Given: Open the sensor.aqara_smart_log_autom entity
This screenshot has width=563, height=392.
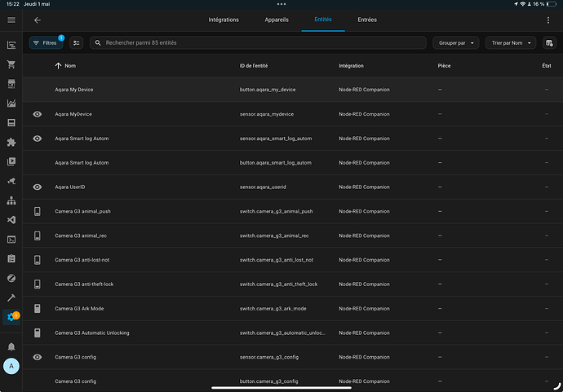Looking at the screenshot, I should click(x=276, y=139).
